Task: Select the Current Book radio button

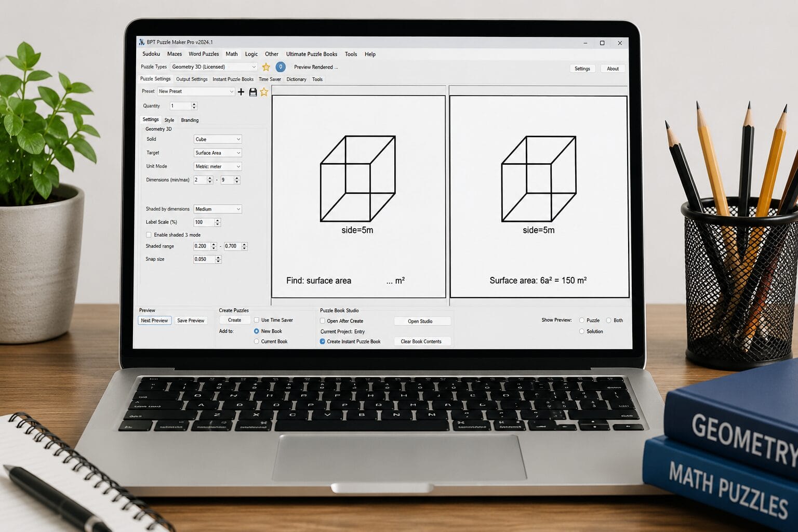Action: [257, 341]
